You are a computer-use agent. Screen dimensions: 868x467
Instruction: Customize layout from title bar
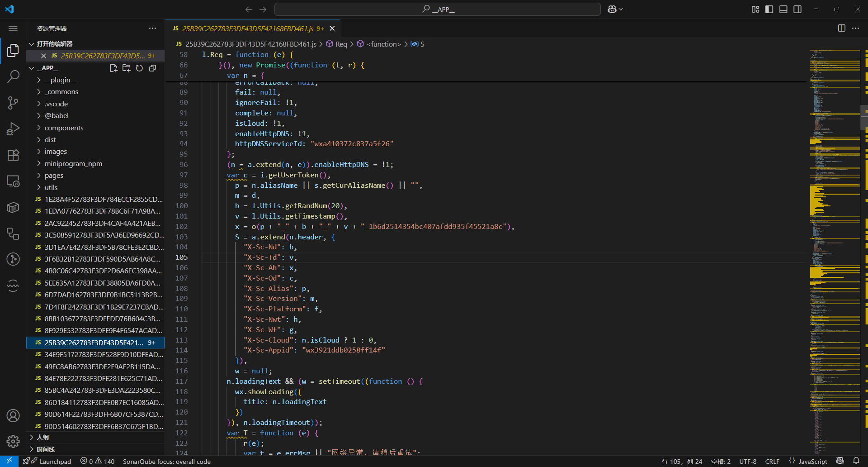point(755,9)
